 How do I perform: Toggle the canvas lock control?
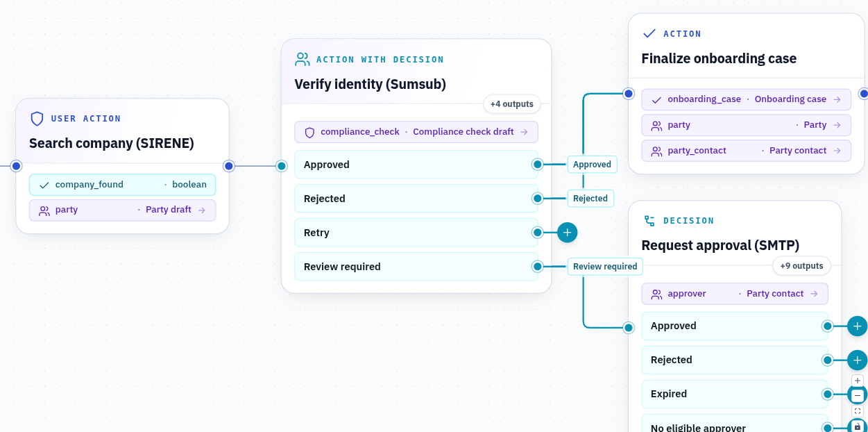[x=858, y=426]
